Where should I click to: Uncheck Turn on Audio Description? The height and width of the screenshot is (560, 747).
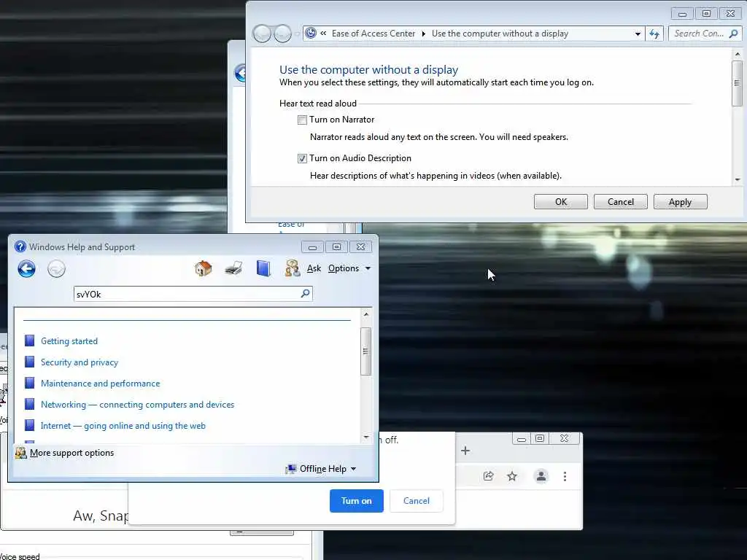302,158
